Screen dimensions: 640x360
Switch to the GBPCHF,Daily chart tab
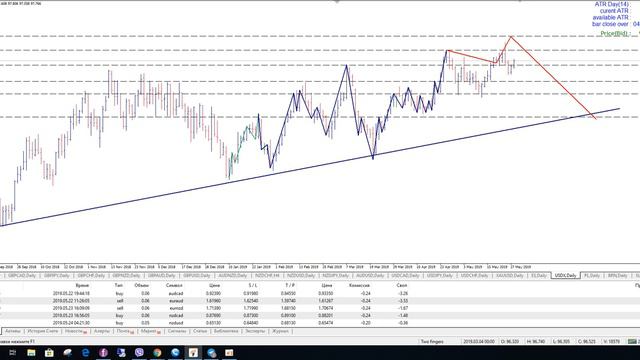91,276
